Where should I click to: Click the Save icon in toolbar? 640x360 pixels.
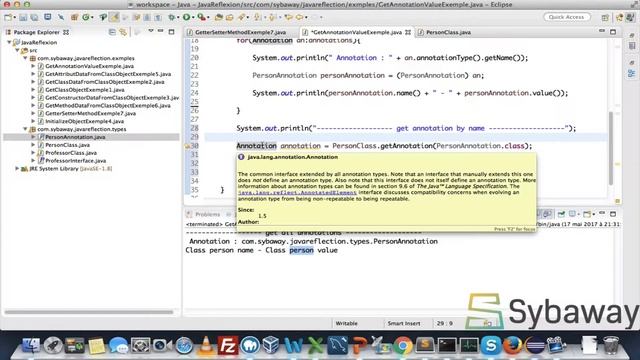click(x=23, y=17)
